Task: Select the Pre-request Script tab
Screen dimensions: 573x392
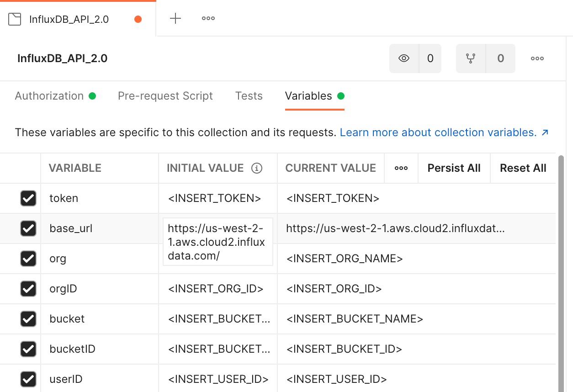Action: (165, 96)
